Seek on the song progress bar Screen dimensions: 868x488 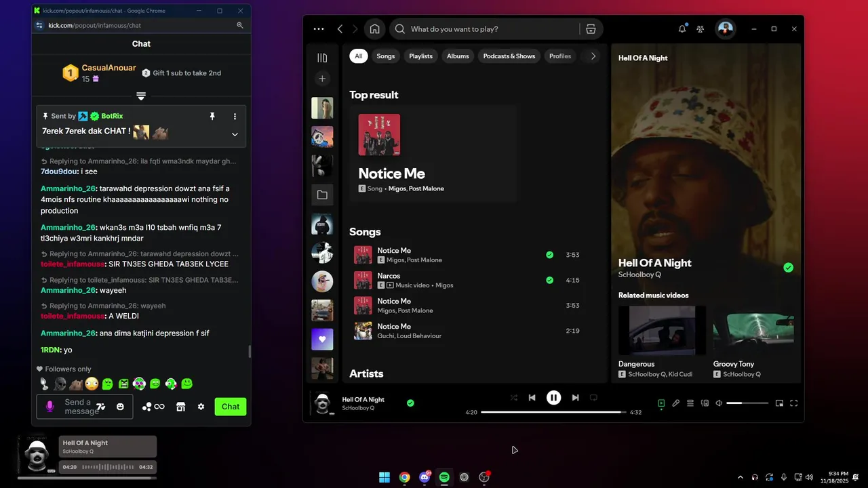[553, 412]
